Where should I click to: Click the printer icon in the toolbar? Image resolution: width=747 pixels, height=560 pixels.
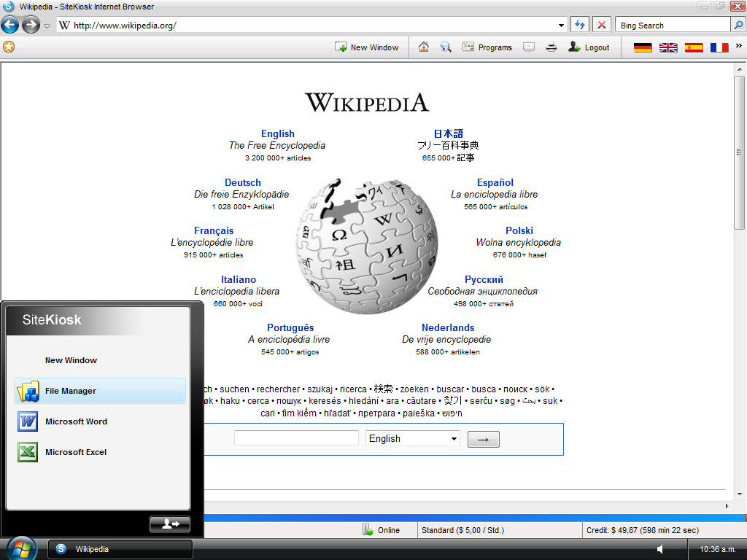pos(551,47)
